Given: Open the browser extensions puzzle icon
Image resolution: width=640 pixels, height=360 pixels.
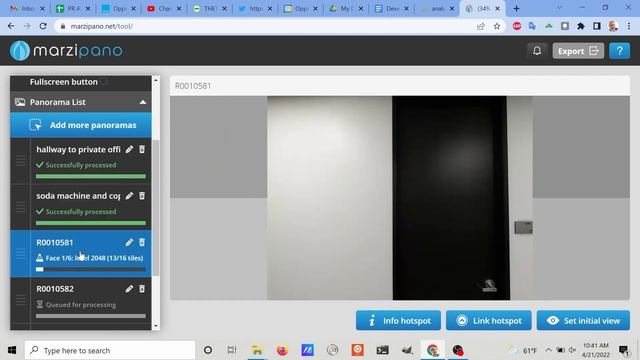Looking at the screenshot, I should coord(580,26).
